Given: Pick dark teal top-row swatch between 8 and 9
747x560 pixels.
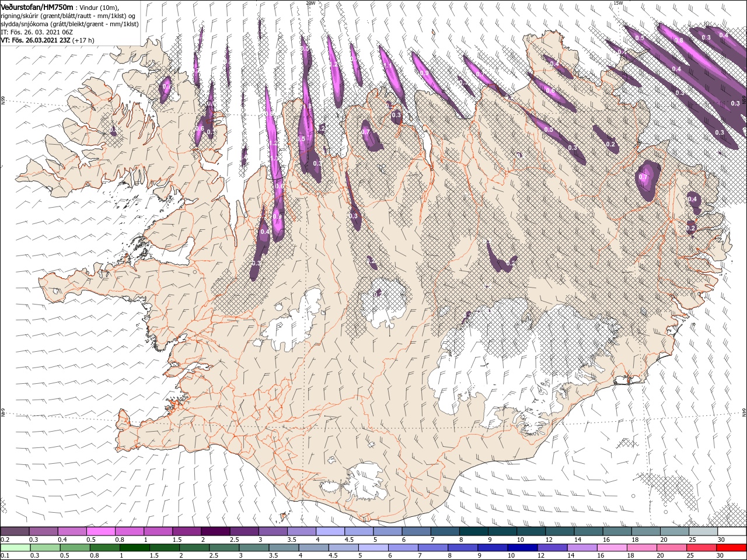Looking at the screenshot, I should [473, 531].
